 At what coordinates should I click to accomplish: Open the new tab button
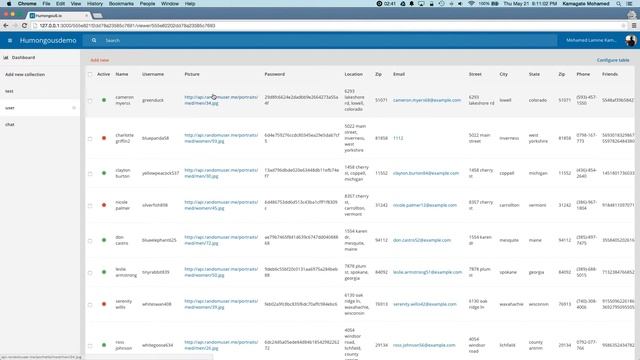click(97, 16)
